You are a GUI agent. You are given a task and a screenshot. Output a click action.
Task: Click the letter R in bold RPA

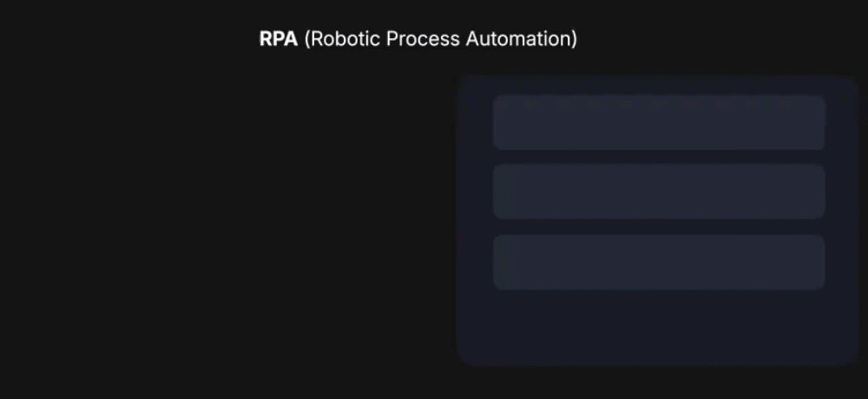coord(266,40)
